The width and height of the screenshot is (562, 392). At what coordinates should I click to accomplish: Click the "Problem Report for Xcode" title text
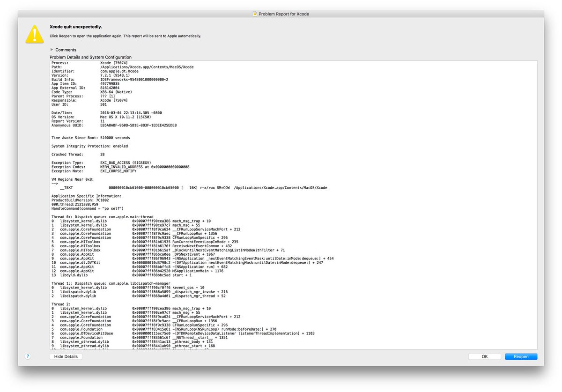[283, 14]
